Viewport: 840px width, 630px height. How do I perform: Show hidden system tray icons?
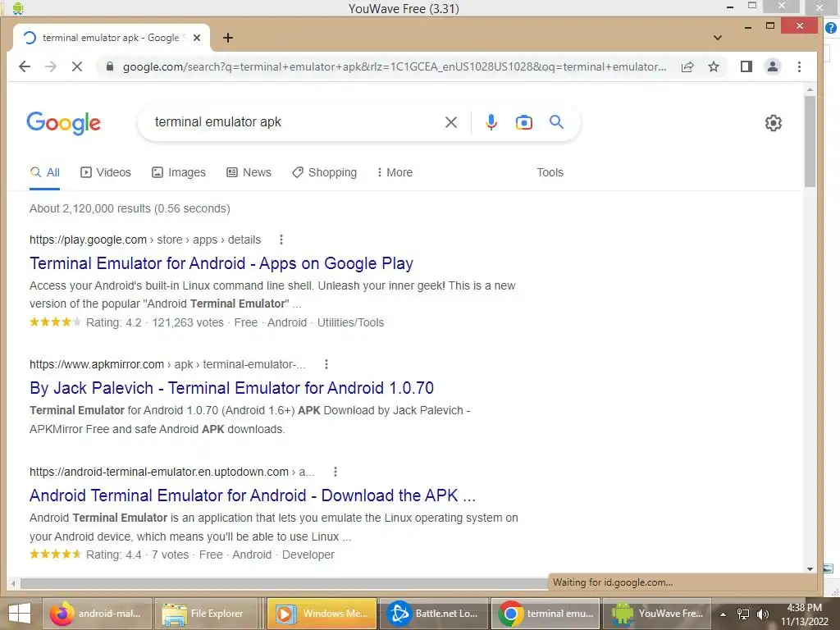[x=723, y=614]
